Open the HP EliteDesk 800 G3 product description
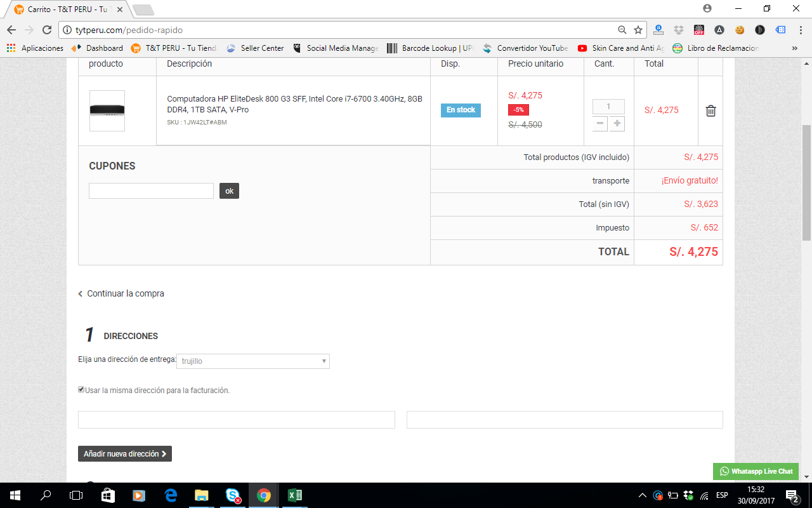Image resolution: width=812 pixels, height=508 pixels. (294, 104)
